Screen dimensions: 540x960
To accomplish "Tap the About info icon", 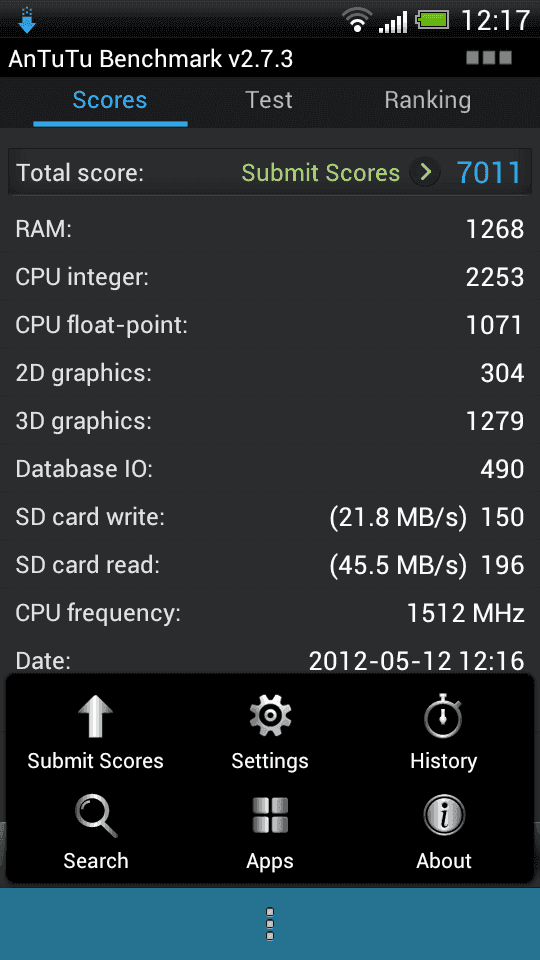I will pos(444,816).
